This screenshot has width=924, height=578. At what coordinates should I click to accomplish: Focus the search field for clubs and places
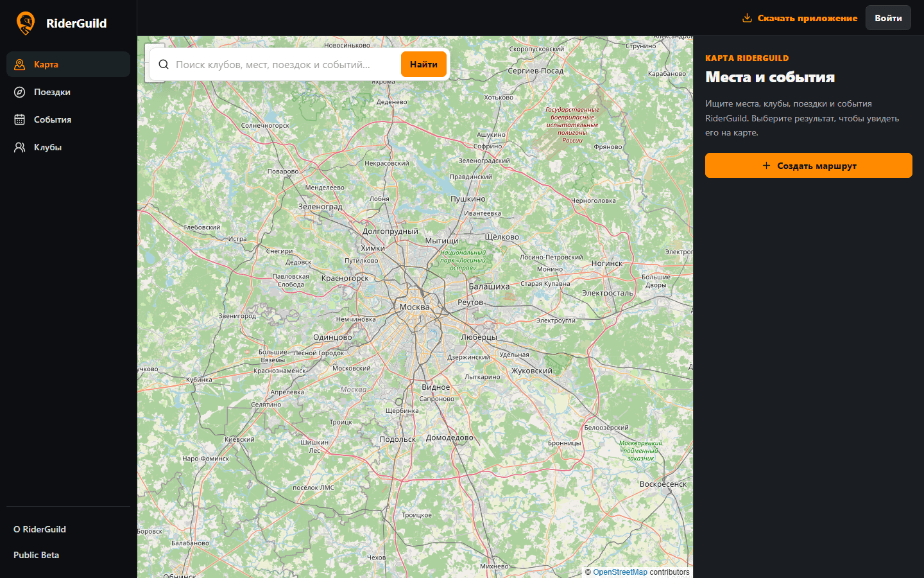tap(286, 64)
